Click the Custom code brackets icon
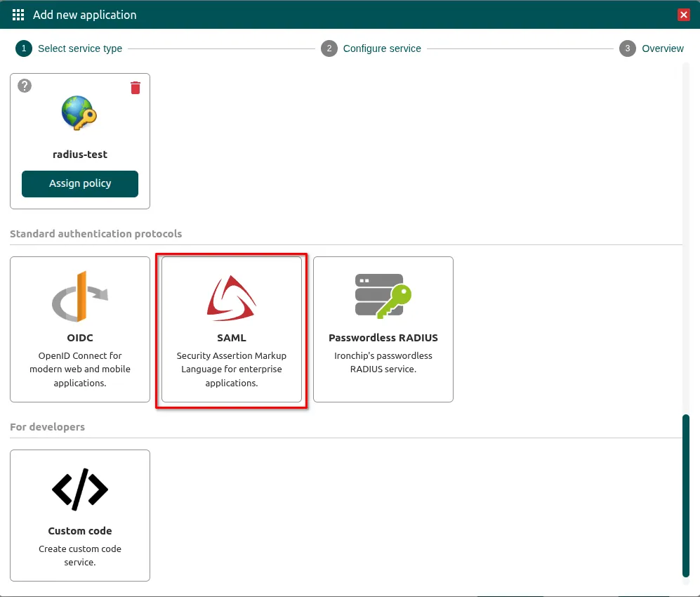700x597 pixels. 80,490
